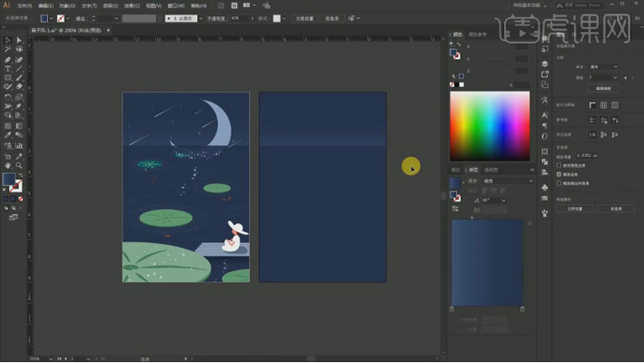Switch to the 渐变 gradient panel tab
The image size is (644, 363).
tap(473, 169)
